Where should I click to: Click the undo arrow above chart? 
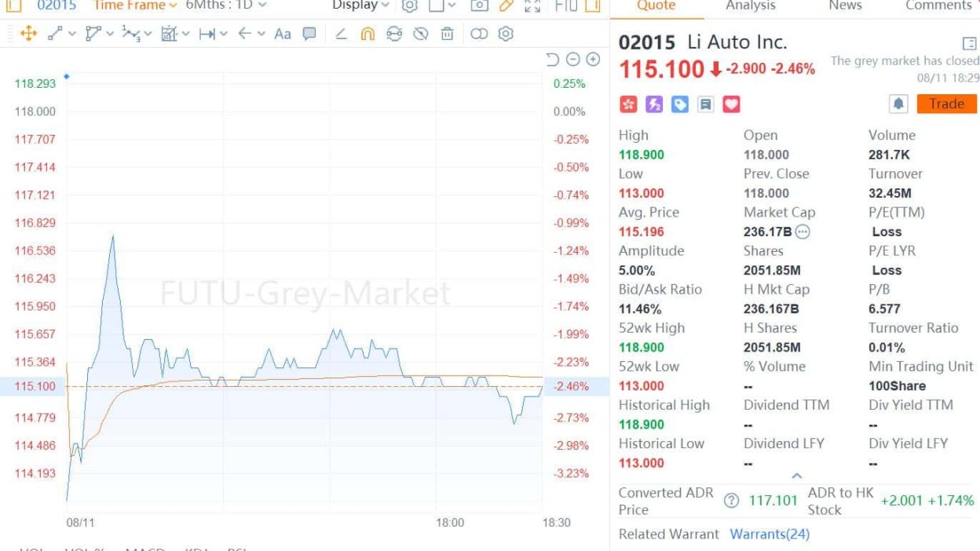click(552, 60)
